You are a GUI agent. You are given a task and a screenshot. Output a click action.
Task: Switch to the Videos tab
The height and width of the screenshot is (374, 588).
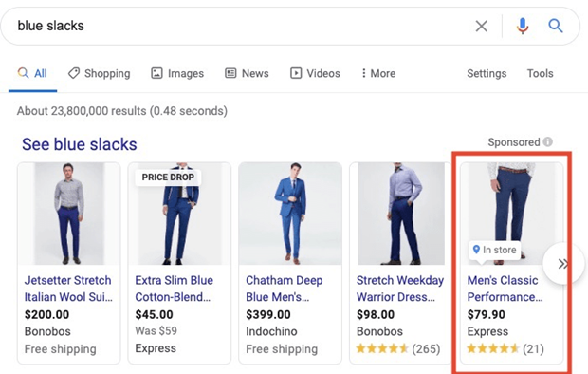(315, 73)
